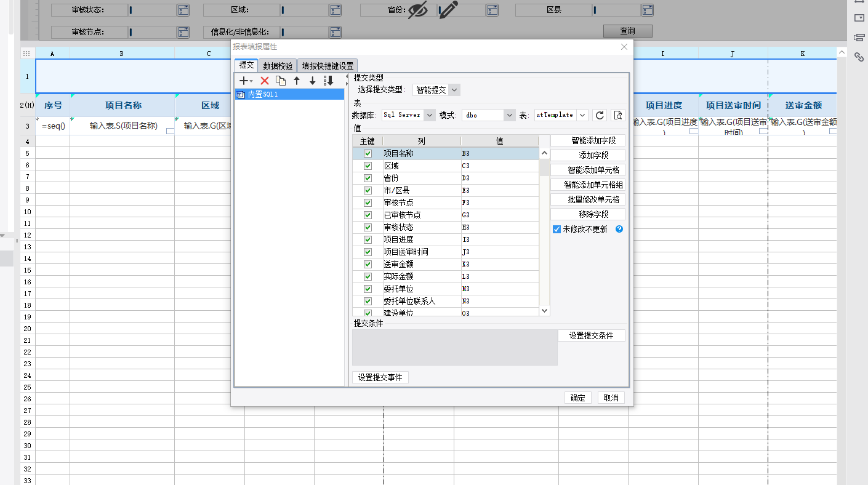Viewport: 868px width, 485px height.
Task: Click the 智能添加单元格组 button
Action: point(588,185)
